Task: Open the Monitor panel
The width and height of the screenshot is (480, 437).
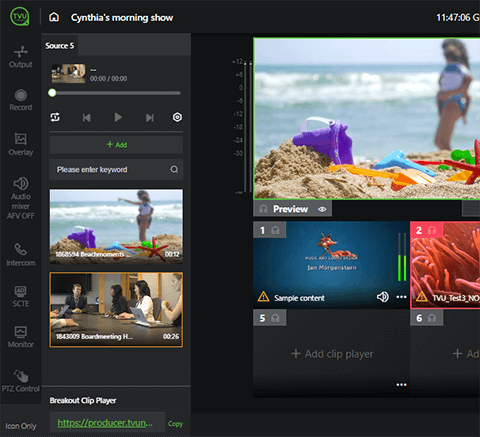Action: (x=21, y=337)
